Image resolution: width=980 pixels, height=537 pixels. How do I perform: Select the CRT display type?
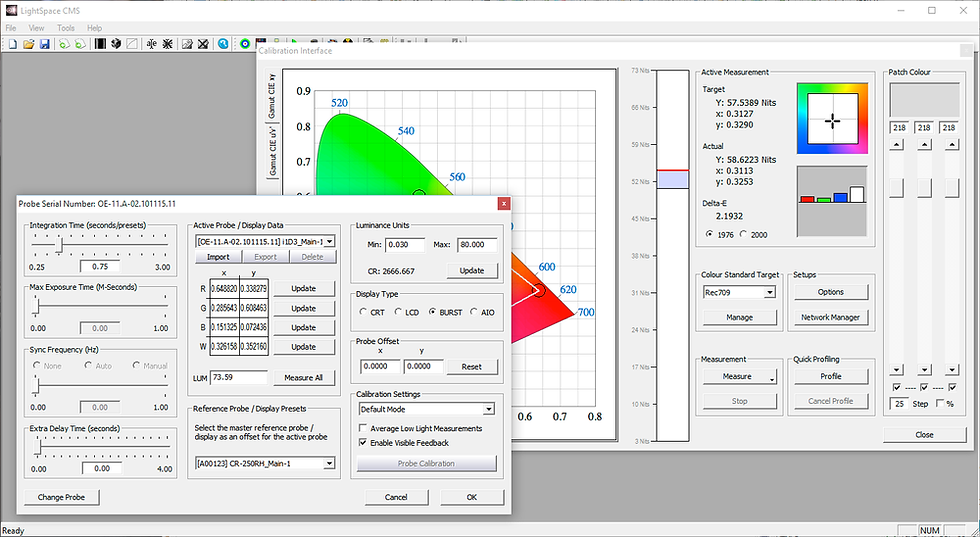tap(362, 312)
